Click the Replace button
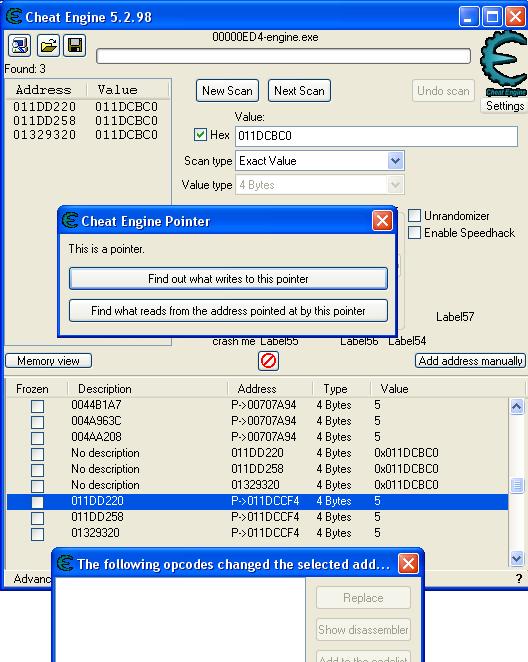The height and width of the screenshot is (662, 528). [x=363, y=598]
